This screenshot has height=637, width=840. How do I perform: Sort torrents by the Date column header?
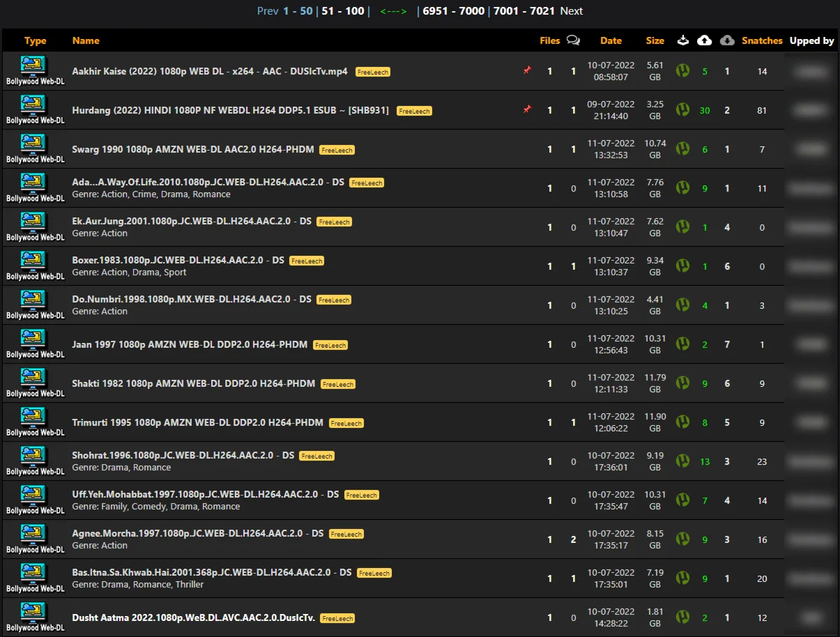pos(611,40)
